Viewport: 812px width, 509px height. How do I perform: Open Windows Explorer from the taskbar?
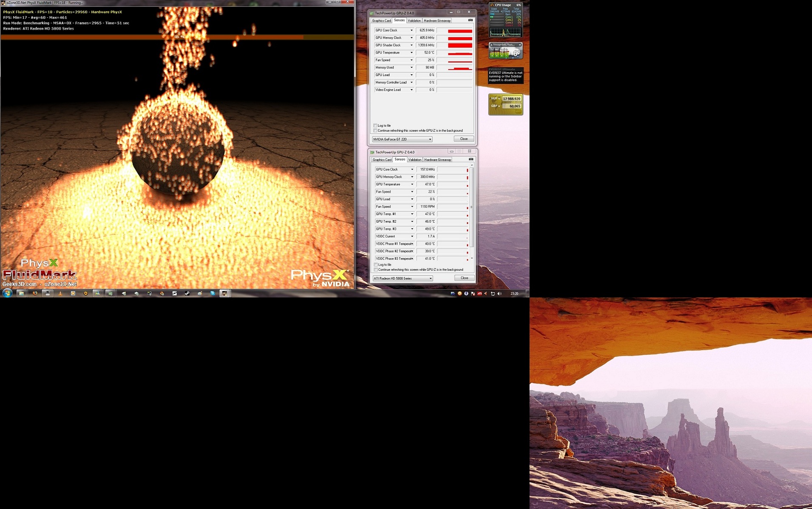pyautogui.click(x=21, y=293)
